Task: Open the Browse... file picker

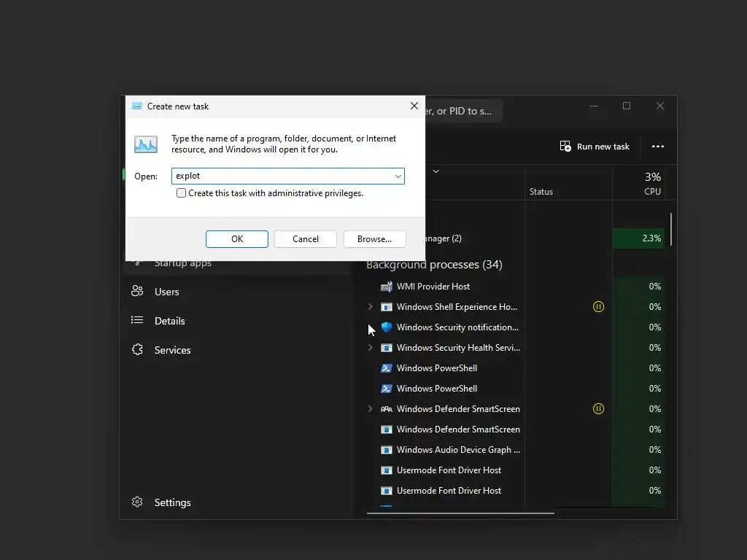Action: click(x=374, y=239)
